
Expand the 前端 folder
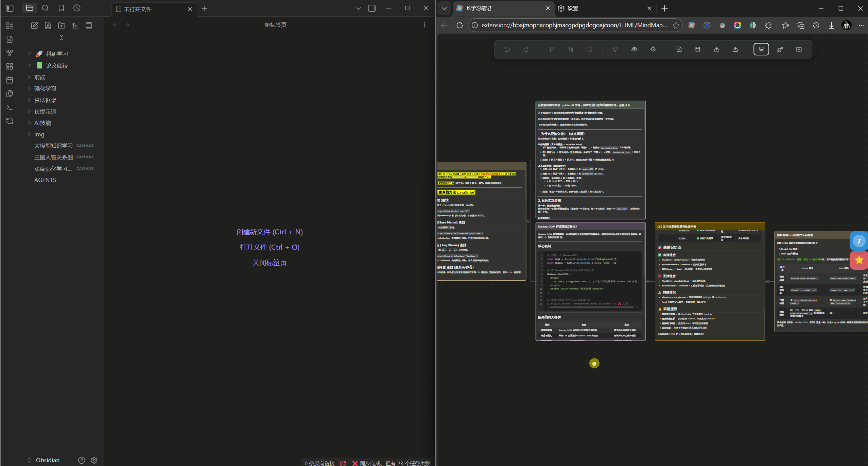click(29, 77)
